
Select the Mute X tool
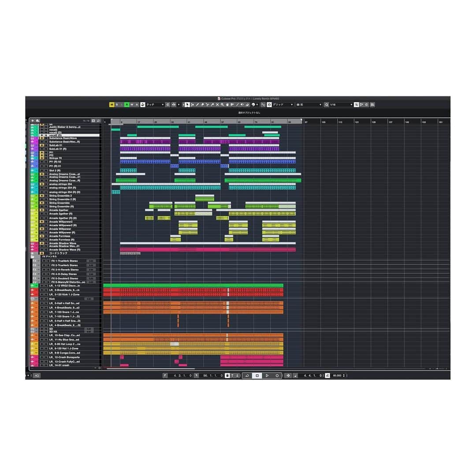pyautogui.click(x=217, y=104)
